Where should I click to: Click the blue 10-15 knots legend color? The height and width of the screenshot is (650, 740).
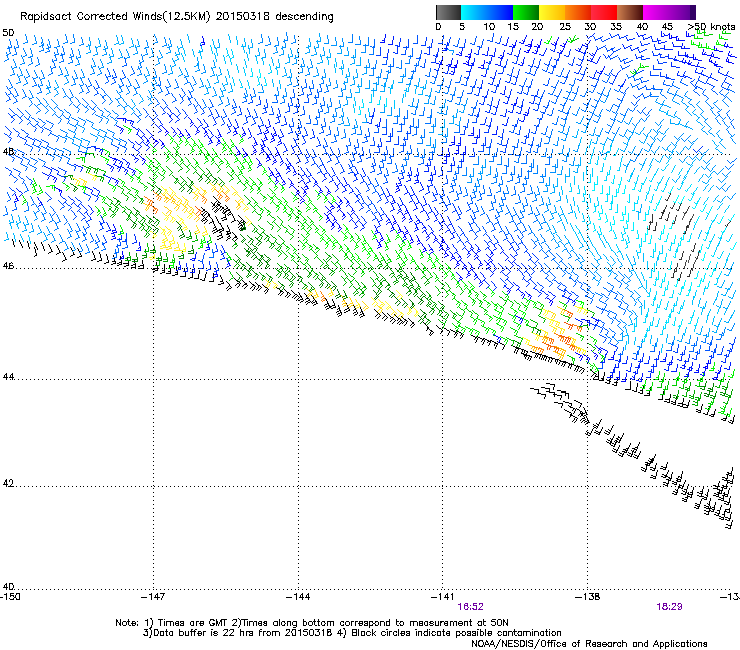coord(500,12)
